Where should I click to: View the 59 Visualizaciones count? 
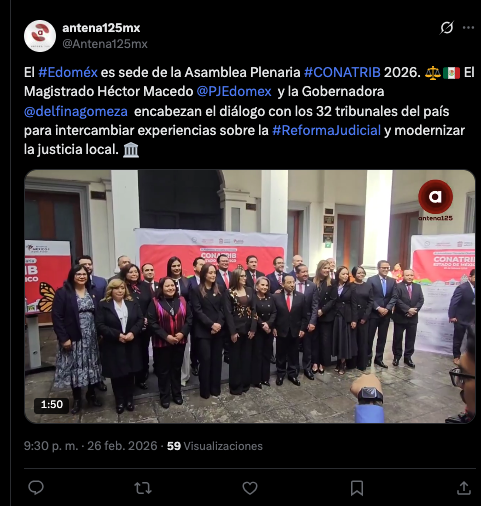coord(215,446)
